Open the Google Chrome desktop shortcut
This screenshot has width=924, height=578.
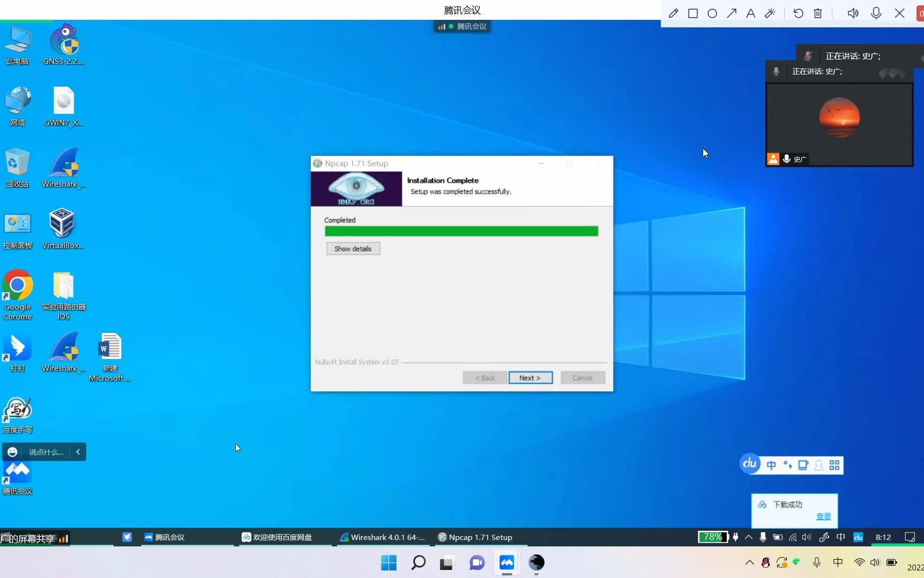[x=18, y=295]
